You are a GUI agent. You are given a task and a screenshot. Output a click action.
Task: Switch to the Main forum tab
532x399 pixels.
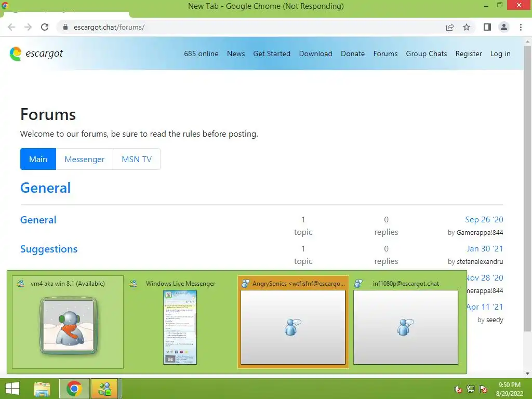[x=38, y=159]
